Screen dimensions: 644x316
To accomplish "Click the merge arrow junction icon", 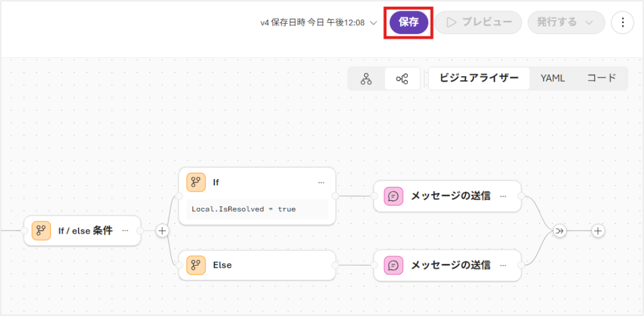I will coord(558,231).
